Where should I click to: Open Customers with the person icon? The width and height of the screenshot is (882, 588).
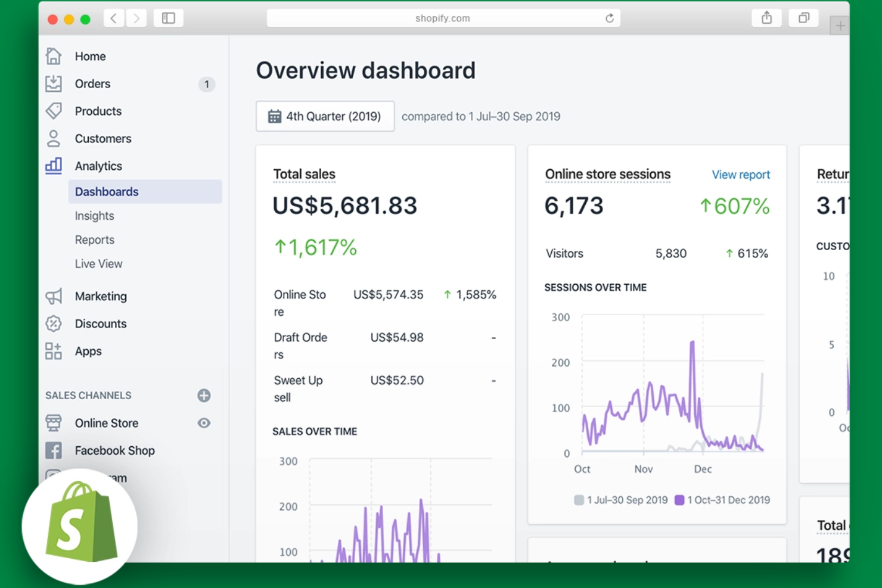[54, 138]
